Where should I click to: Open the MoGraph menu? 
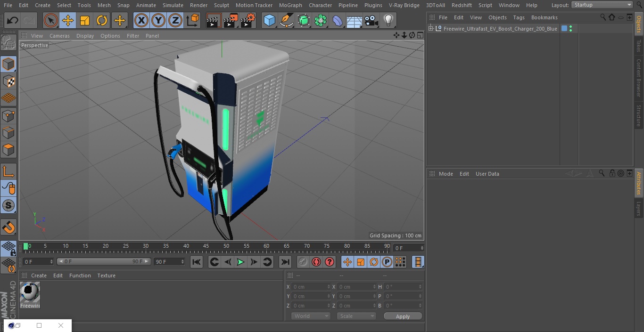(290, 5)
